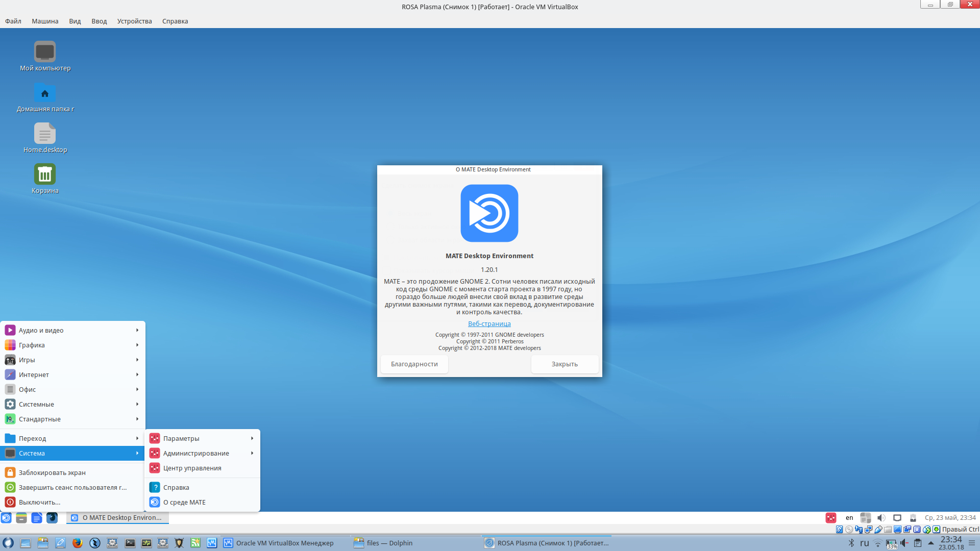This screenshot has height=551, width=980.
Task: Click the MATE menu launcher icon
Action: (x=6, y=518)
